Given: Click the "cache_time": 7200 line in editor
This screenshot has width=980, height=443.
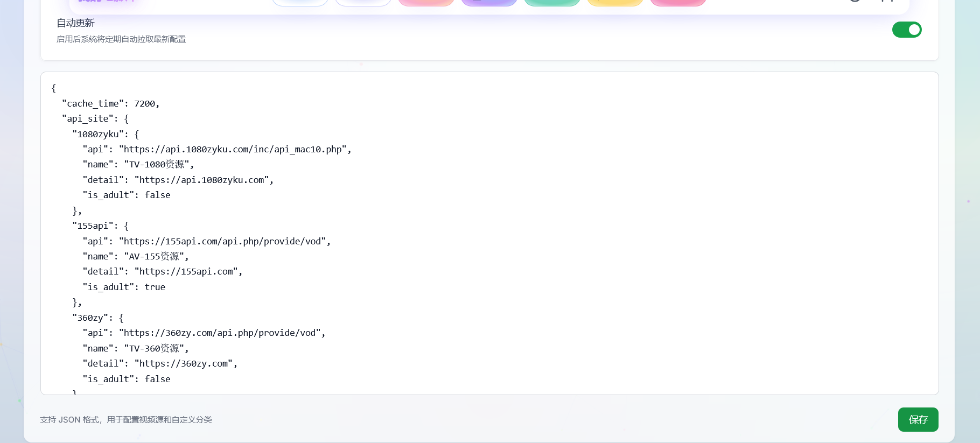Looking at the screenshot, I should click(x=110, y=103).
